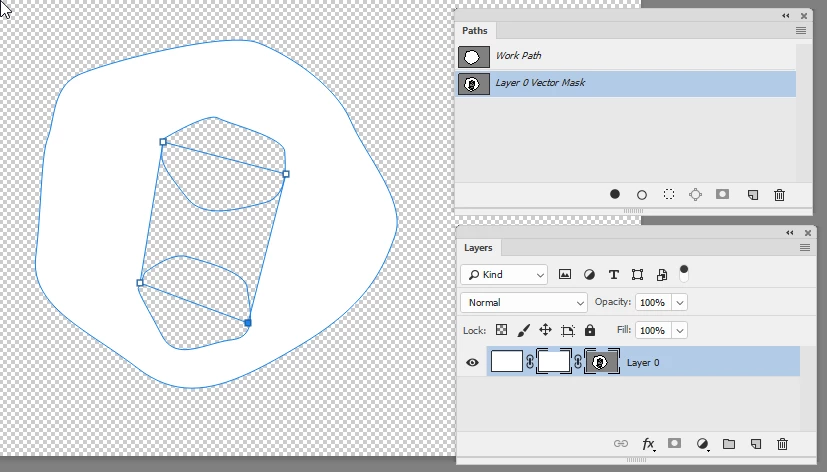Create new path icon
The width and height of the screenshot is (827, 472).
pos(753,195)
